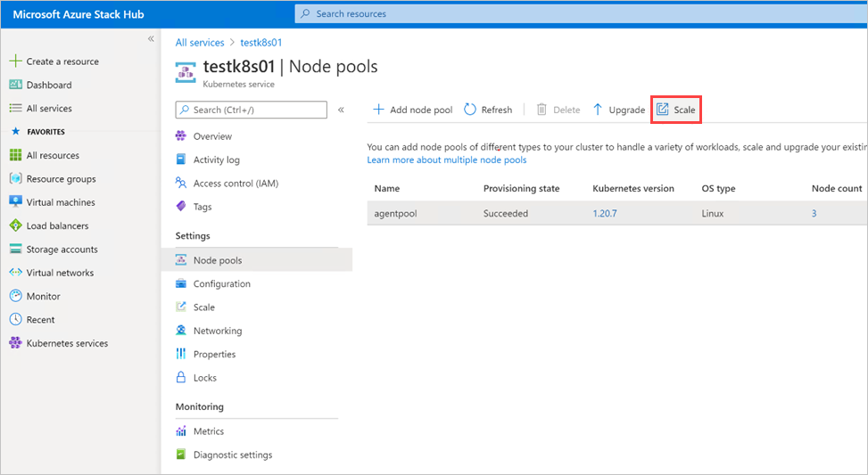Screen dimensions: 868x475
Task: Collapse the resource menu pane
Action: [341, 110]
